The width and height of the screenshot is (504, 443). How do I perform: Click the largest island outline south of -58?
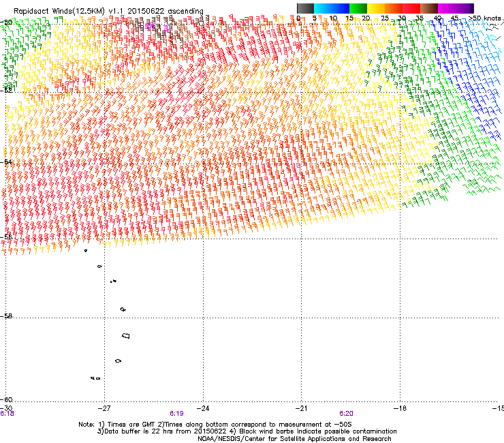point(126,335)
